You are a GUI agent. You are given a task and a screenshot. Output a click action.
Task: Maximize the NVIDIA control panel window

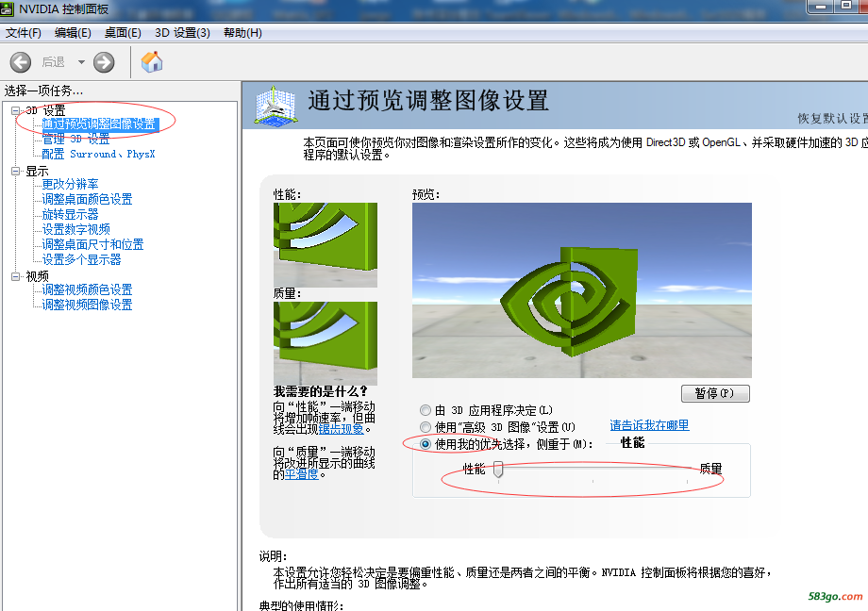tap(846, 6)
